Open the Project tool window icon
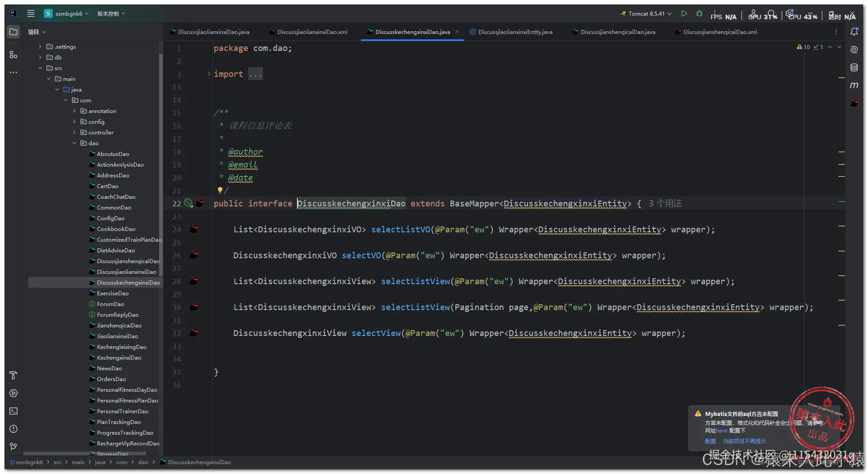This screenshot has width=868, height=474. tap(13, 32)
